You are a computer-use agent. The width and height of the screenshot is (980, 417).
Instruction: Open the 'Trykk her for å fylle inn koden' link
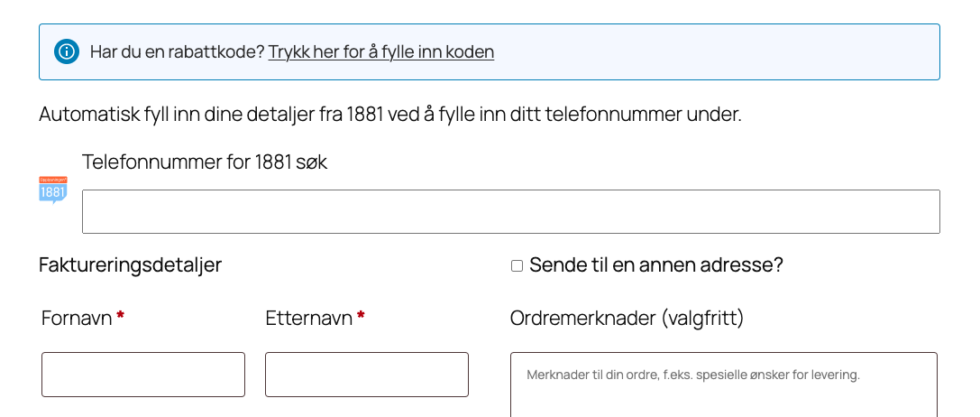coord(380,51)
